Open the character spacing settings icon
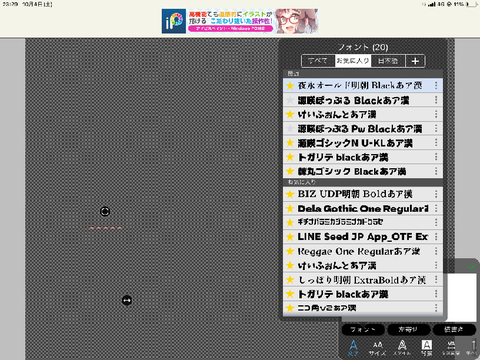 click(451, 348)
